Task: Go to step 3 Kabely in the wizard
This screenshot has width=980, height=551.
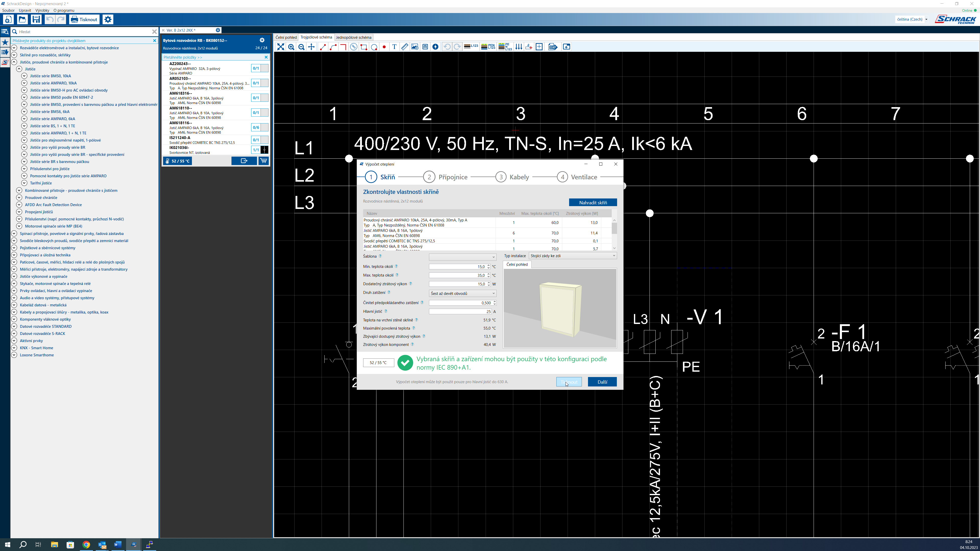Action: [512, 177]
